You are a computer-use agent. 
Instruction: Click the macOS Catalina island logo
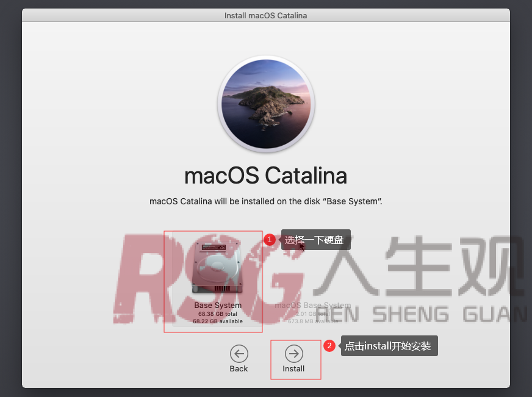[266, 104]
